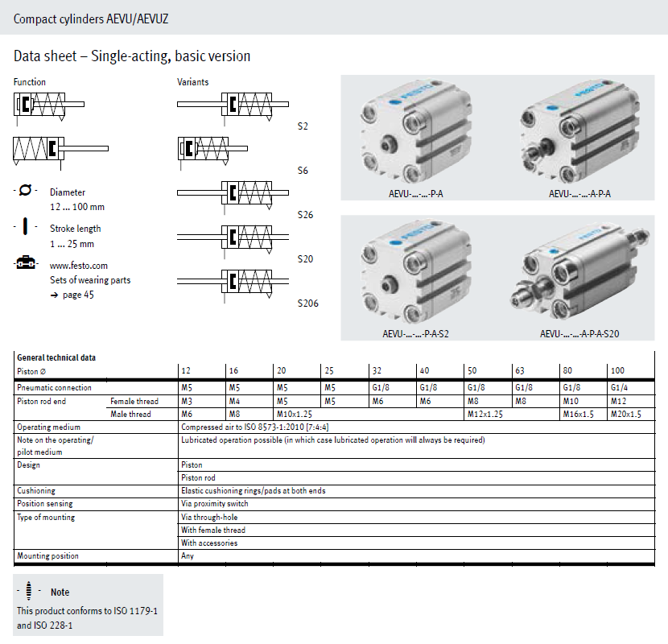Click the 'Via proximity switch' value

tap(215, 503)
